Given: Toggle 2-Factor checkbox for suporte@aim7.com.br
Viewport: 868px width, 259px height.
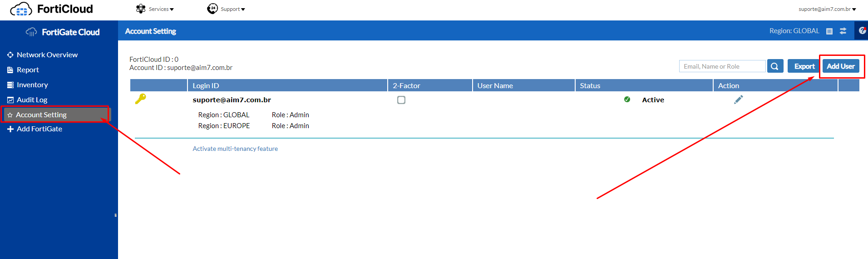Looking at the screenshot, I should tap(401, 100).
